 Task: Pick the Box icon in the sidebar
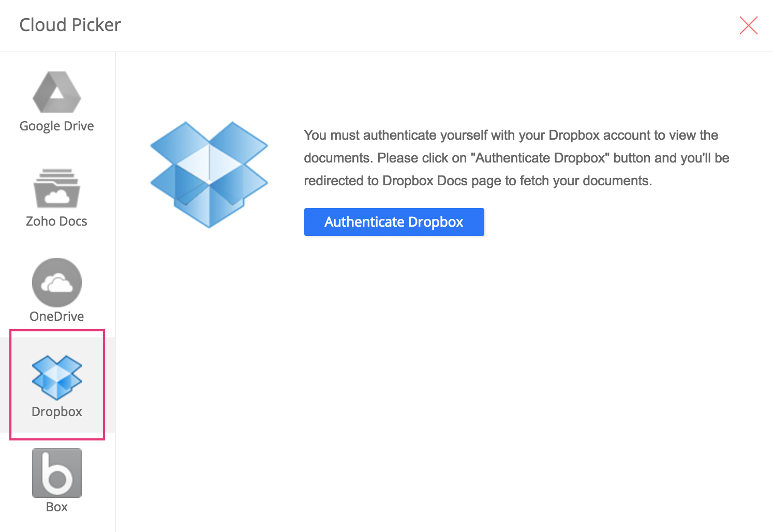57,473
